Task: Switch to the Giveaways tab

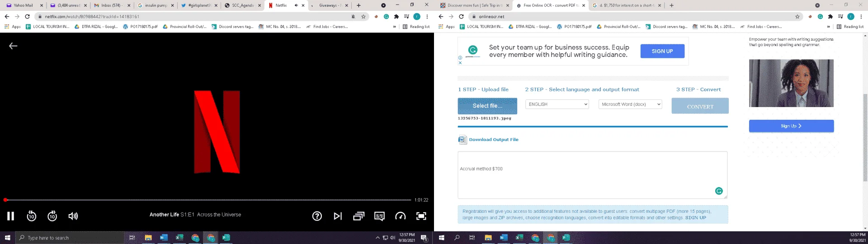Action: [329, 5]
